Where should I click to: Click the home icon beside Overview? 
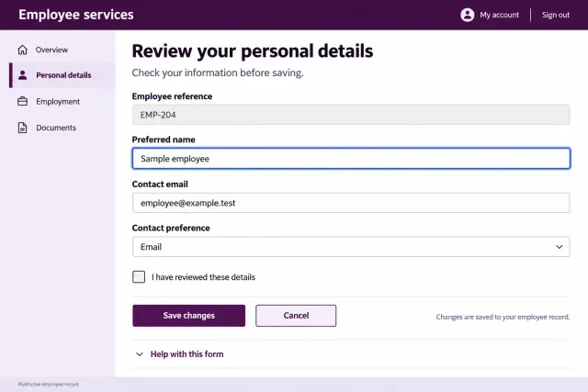pos(22,50)
